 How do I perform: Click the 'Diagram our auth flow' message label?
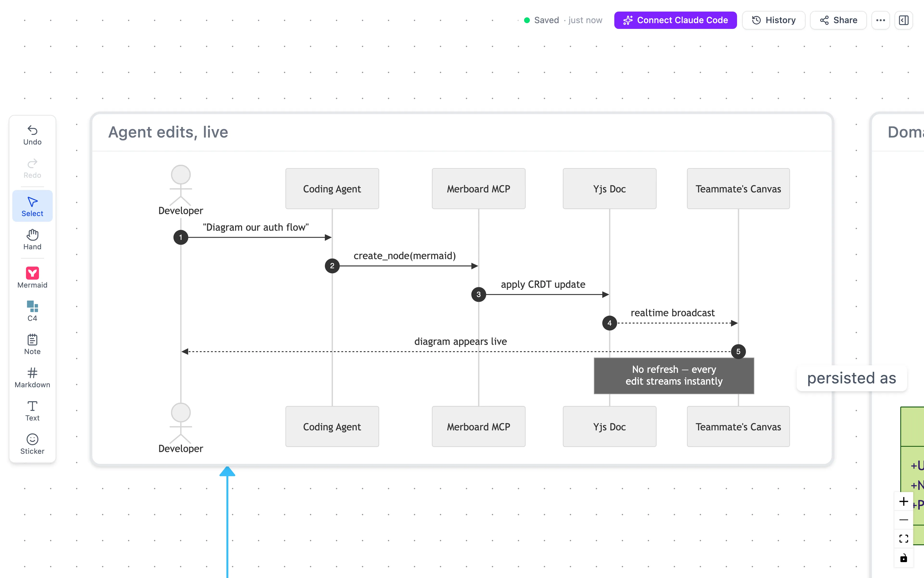256,227
